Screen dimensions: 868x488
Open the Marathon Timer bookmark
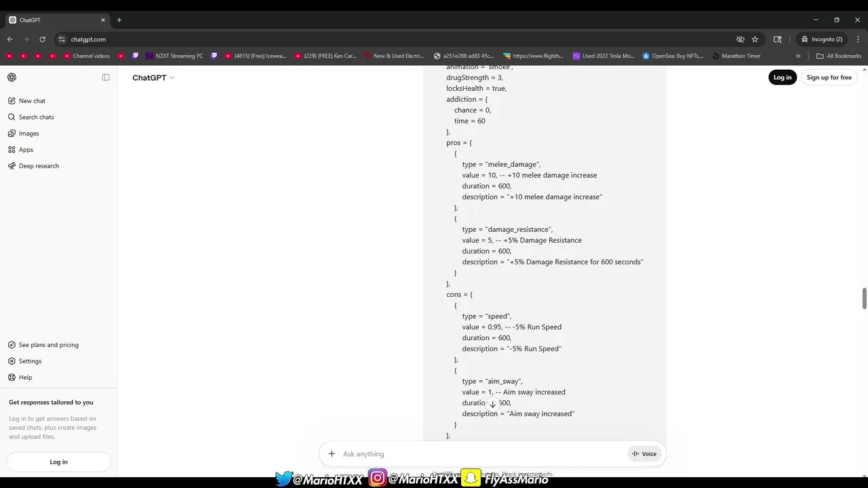click(x=736, y=56)
